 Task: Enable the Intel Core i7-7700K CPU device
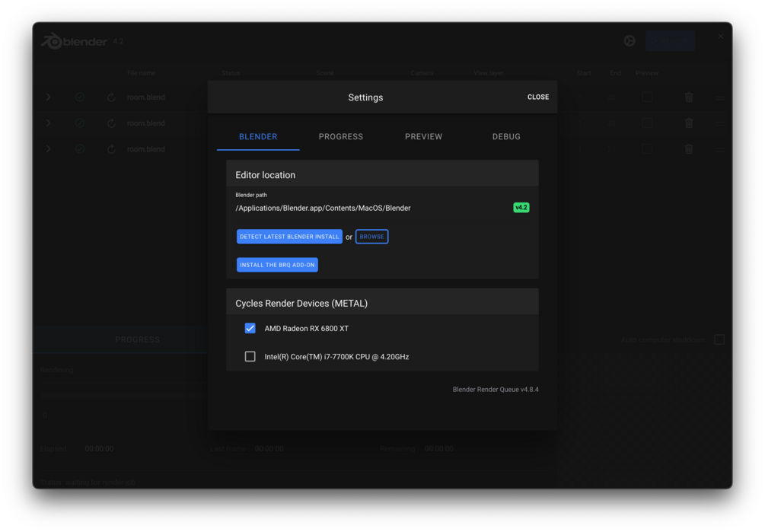pyautogui.click(x=250, y=356)
